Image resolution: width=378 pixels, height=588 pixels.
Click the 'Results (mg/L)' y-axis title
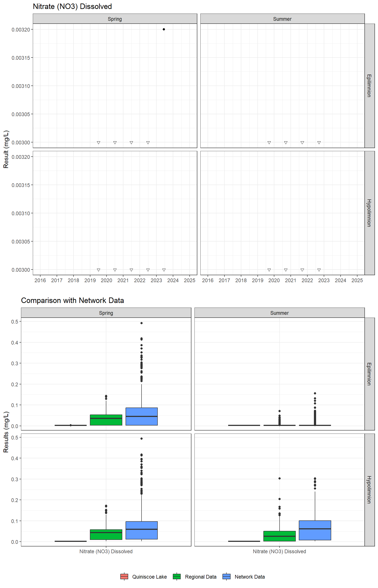coord(6,432)
